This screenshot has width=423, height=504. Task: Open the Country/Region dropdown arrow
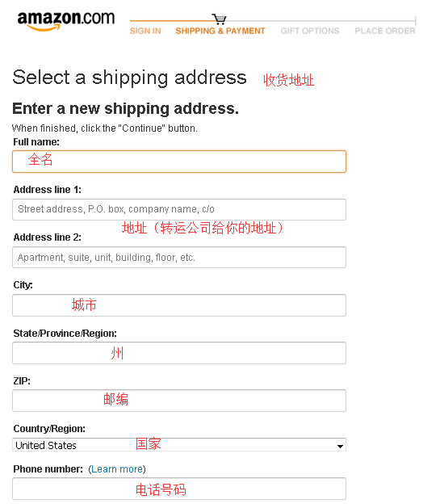340,446
